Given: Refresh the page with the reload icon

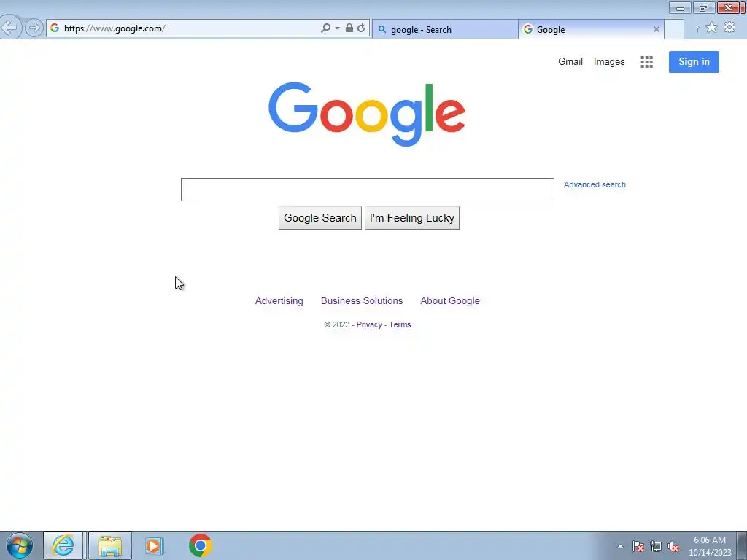Looking at the screenshot, I should click(x=361, y=28).
